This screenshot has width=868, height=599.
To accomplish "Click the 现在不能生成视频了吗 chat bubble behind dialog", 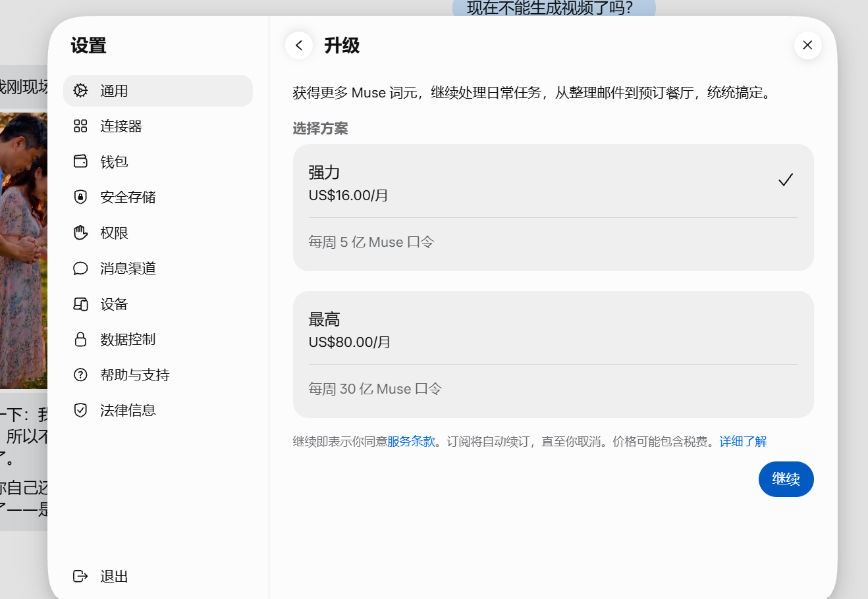I will point(554,8).
